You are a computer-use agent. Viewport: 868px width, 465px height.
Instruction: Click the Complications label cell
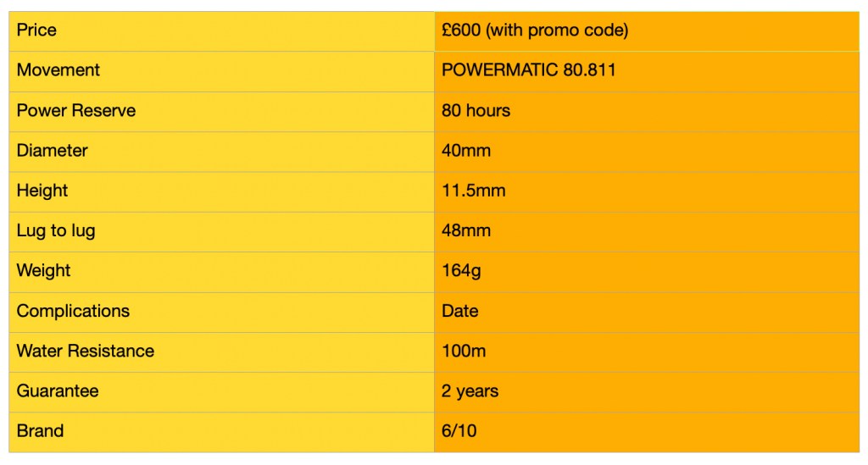coord(74,311)
